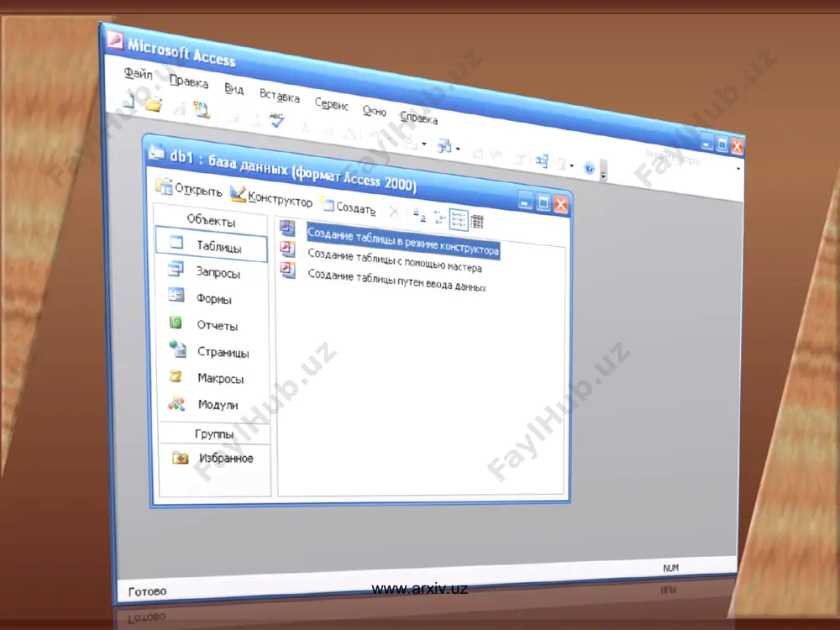The width and height of the screenshot is (840, 630).
Task: Run the ABC spelling check icon
Action: 276,120
